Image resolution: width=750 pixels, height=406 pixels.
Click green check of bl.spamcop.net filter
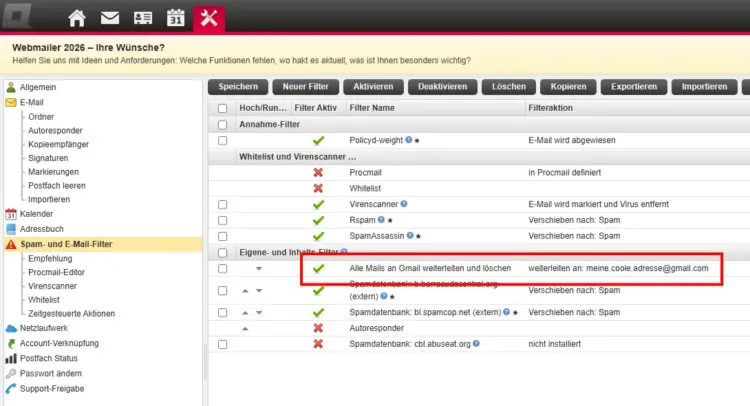(318, 313)
